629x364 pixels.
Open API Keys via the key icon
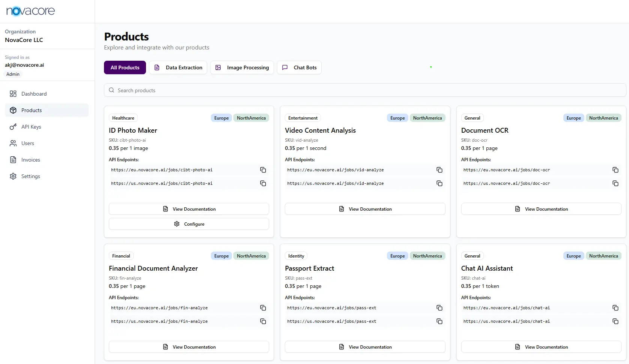pos(13,127)
